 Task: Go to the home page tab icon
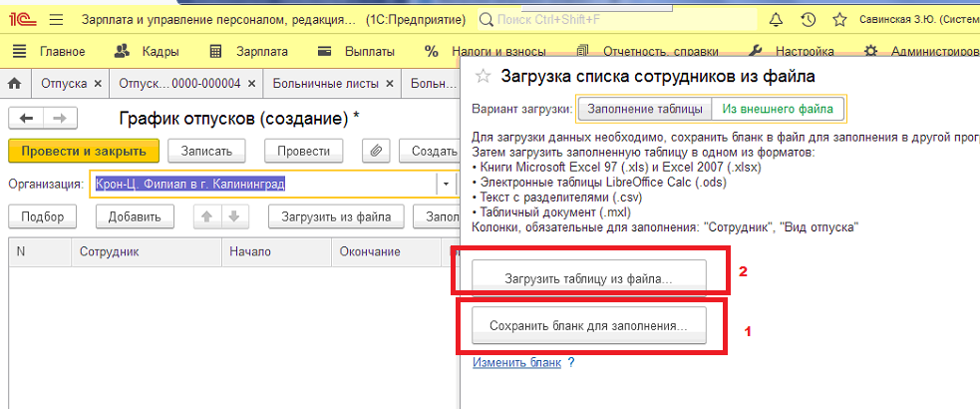point(16,83)
